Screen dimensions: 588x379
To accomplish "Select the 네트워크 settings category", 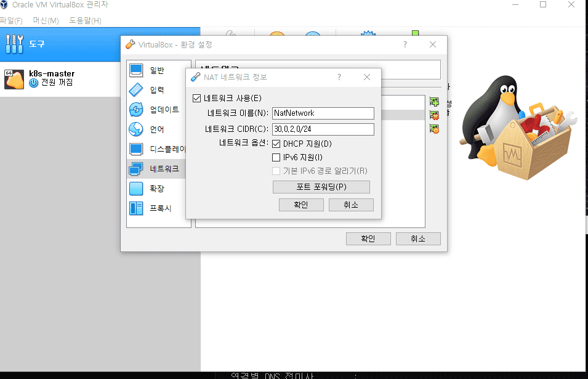I will tap(158, 169).
